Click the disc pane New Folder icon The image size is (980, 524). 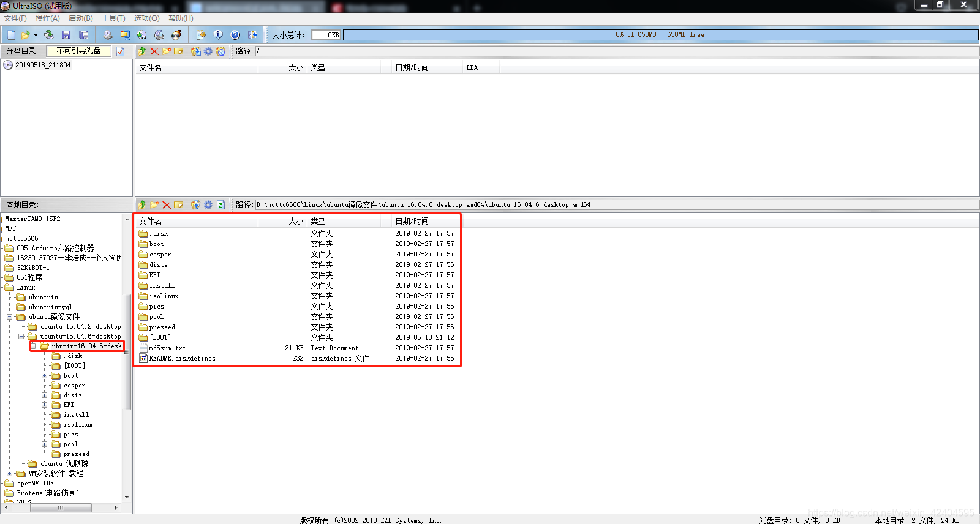167,51
